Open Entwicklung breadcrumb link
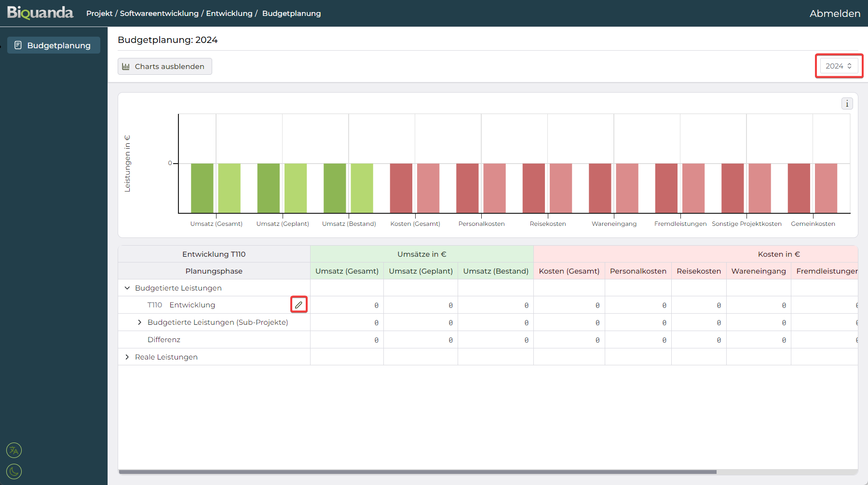Screen dimensions: 868x485 pyautogui.click(x=229, y=14)
